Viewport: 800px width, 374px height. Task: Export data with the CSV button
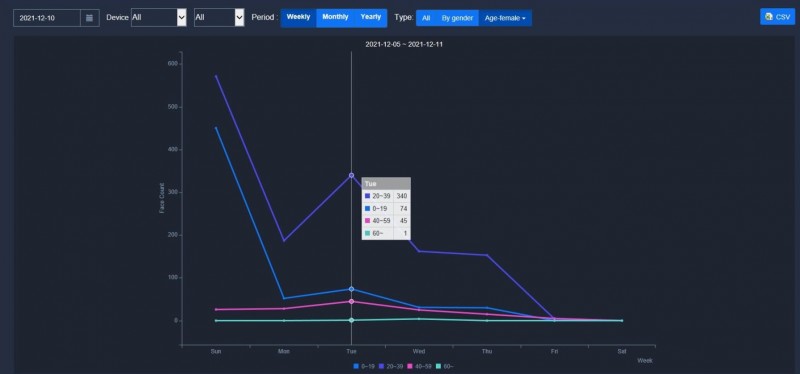pyautogui.click(x=778, y=17)
